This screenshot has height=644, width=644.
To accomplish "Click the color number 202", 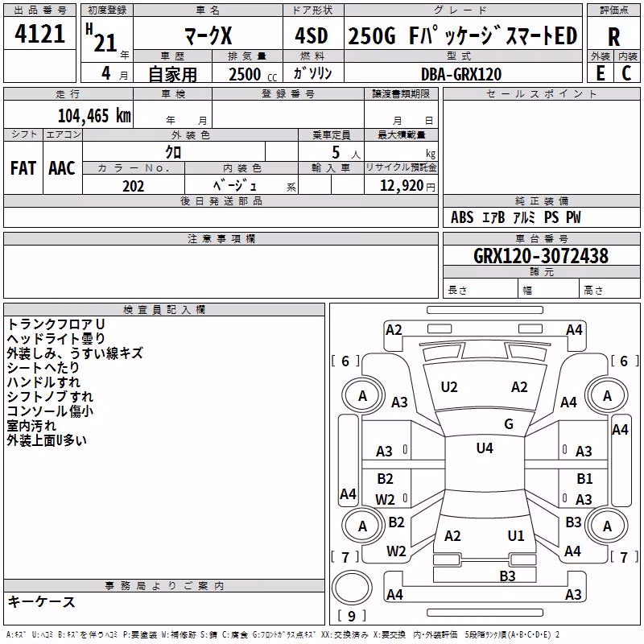I will click(x=133, y=186).
